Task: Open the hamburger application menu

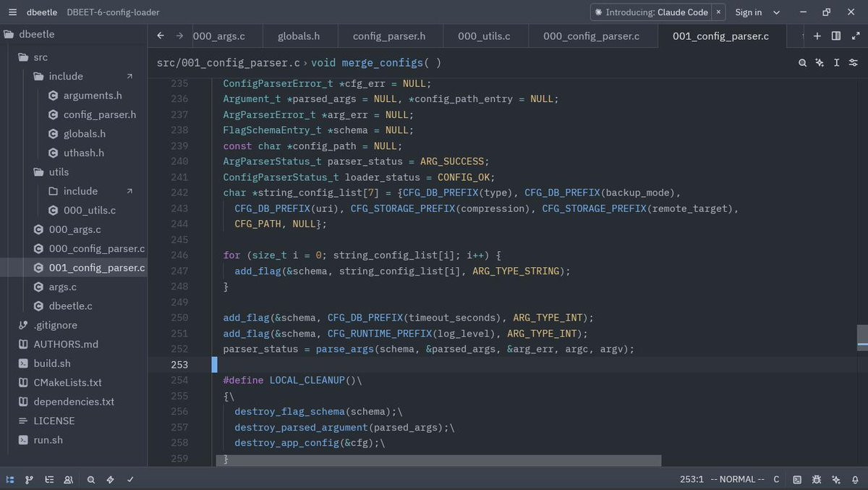Action: (12, 12)
